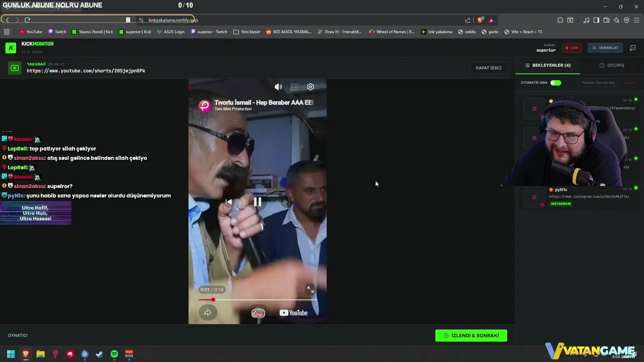
Task: Click the YouTube shorts URL text
Action: 86,71
